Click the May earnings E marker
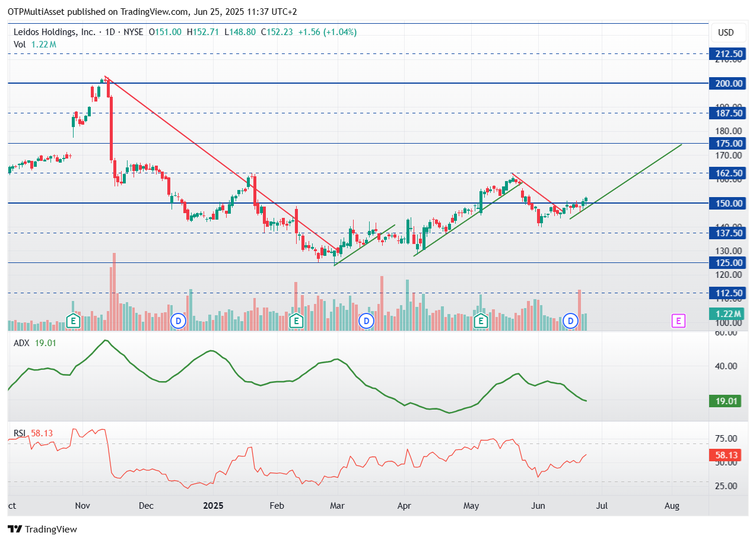This screenshot has height=542, width=756. (481, 321)
